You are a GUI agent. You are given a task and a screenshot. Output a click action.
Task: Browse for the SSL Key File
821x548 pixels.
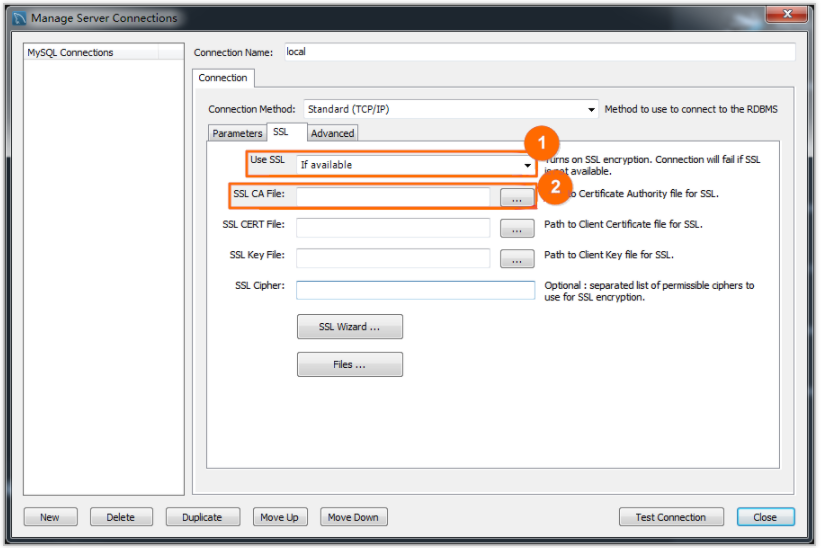click(x=517, y=259)
